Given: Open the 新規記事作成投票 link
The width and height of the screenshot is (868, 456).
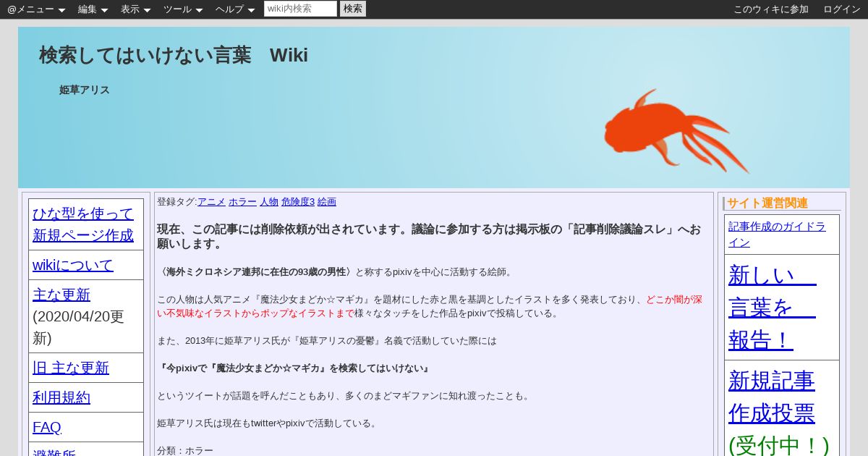Looking at the screenshot, I should (772, 396).
